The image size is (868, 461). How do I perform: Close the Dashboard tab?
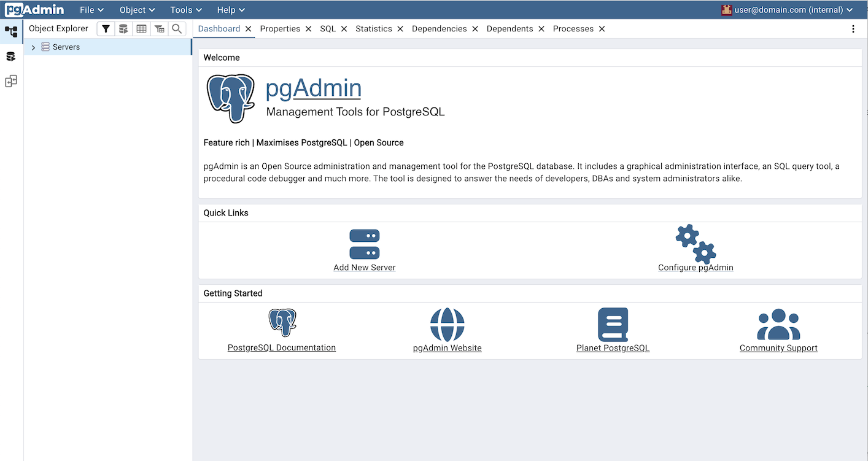(x=248, y=29)
